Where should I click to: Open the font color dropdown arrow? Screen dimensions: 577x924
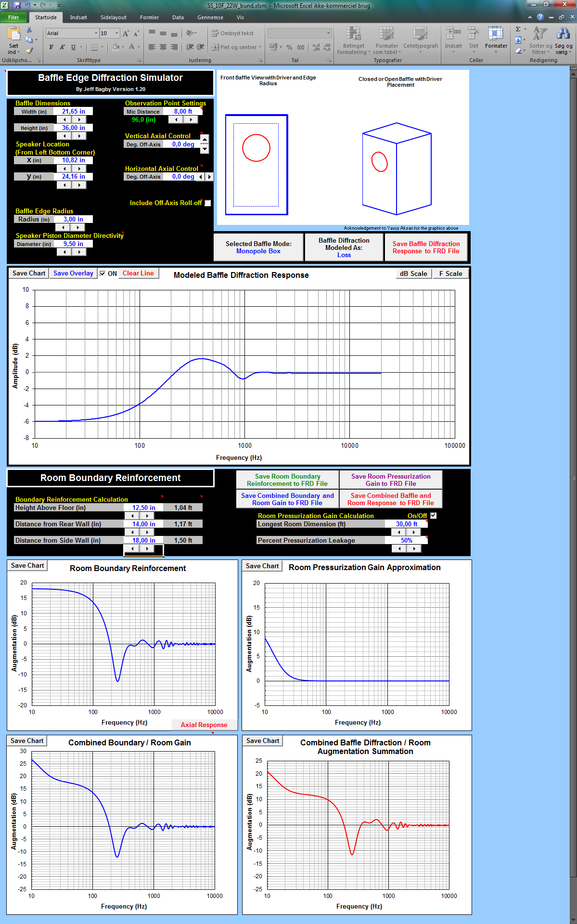(x=139, y=47)
